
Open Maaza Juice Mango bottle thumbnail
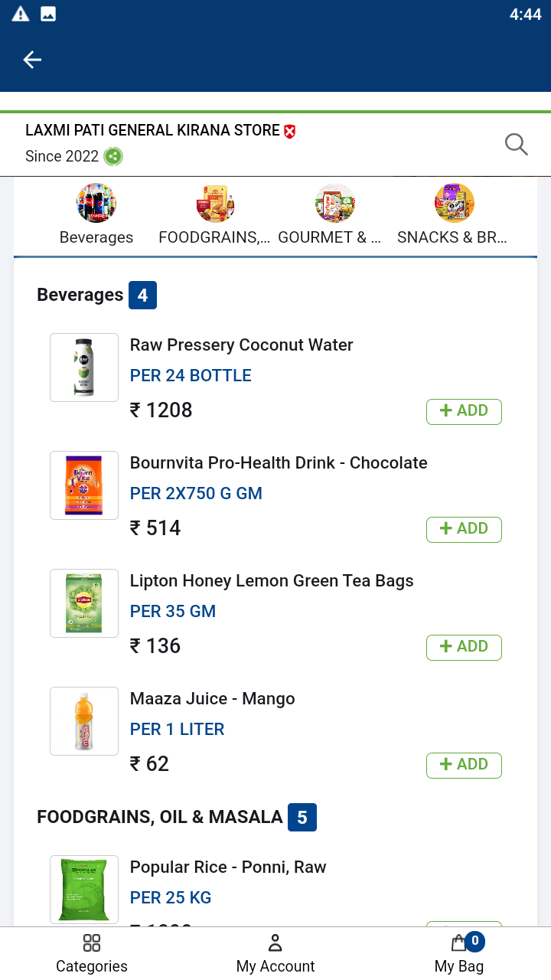pos(84,721)
